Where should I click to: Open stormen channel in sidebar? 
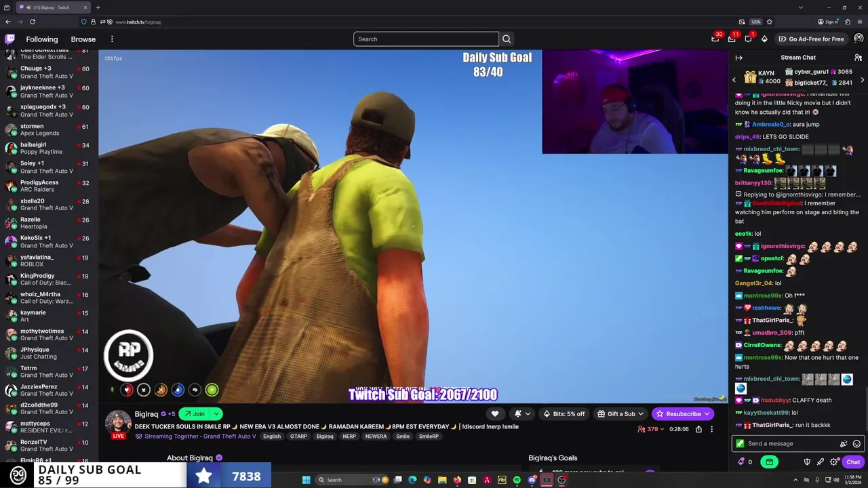tap(49, 129)
